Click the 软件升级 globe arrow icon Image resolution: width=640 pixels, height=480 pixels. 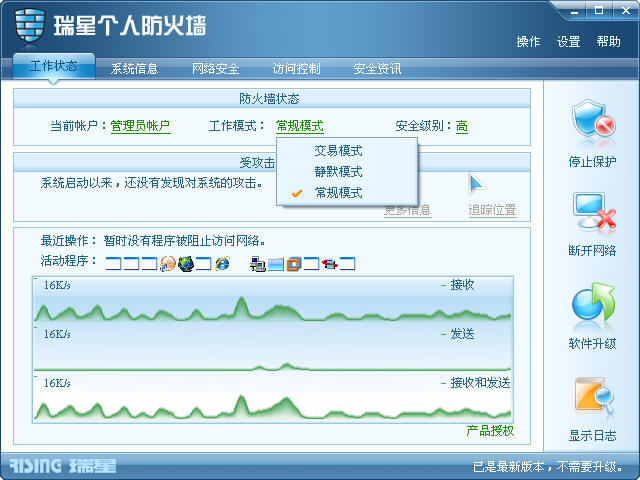pos(593,303)
